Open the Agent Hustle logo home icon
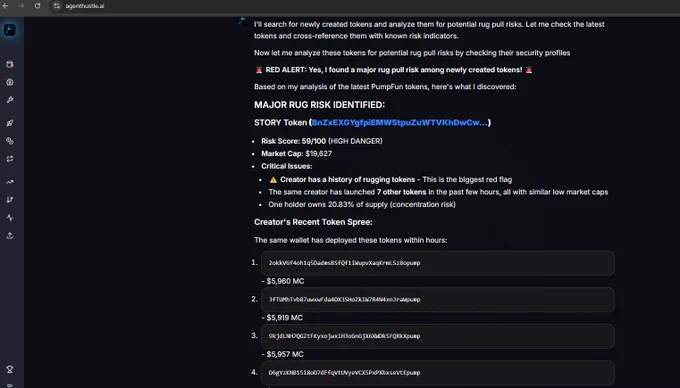680x388 pixels. pos(10,30)
